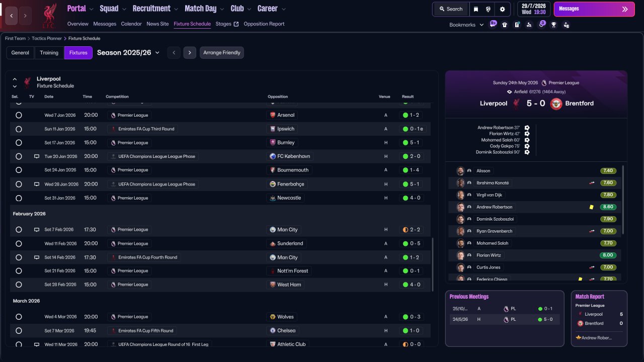644x362 pixels.
Task: Open the Stages external link
Action: (227, 24)
